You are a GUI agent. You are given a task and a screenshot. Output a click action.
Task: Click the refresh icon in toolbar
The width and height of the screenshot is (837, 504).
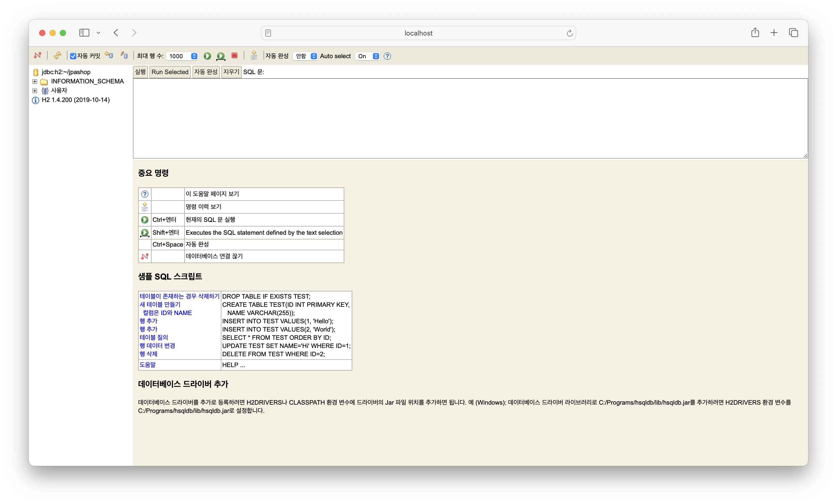(57, 55)
